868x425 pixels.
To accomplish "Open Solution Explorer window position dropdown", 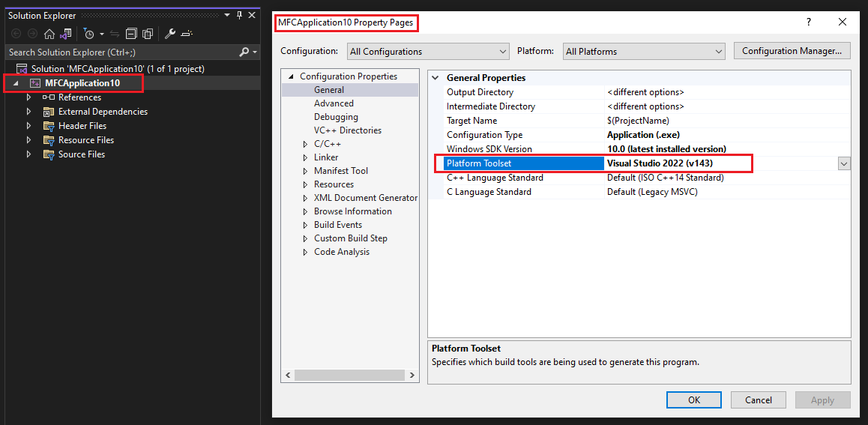I will (228, 16).
